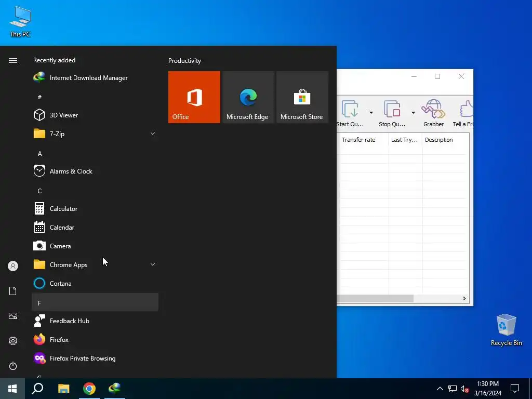Open Feedback Hub app

point(95,321)
